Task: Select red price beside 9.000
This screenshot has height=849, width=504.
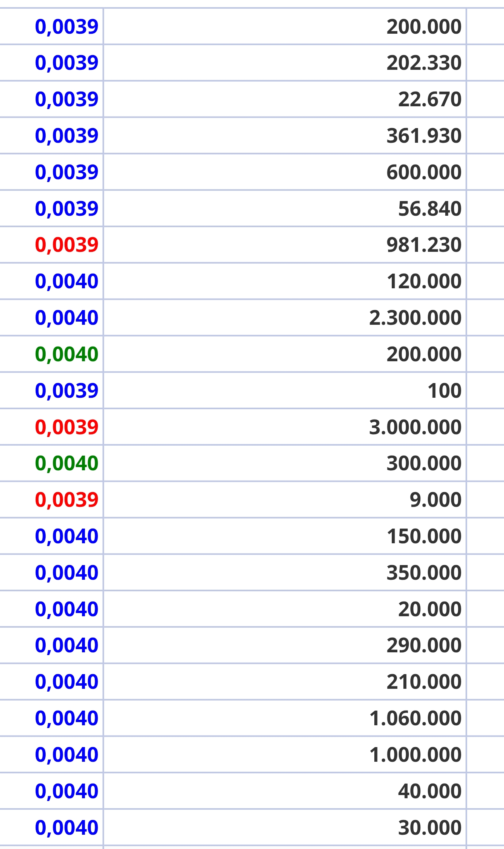Action: pos(67,500)
